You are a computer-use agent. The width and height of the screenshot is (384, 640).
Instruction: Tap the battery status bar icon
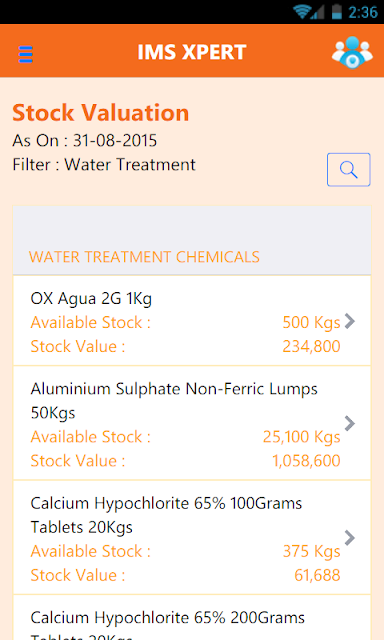point(336,11)
